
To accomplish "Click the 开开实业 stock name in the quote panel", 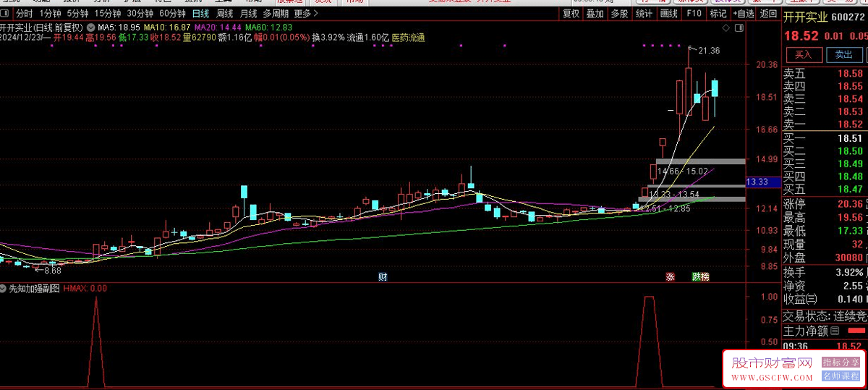I will click(x=805, y=17).
